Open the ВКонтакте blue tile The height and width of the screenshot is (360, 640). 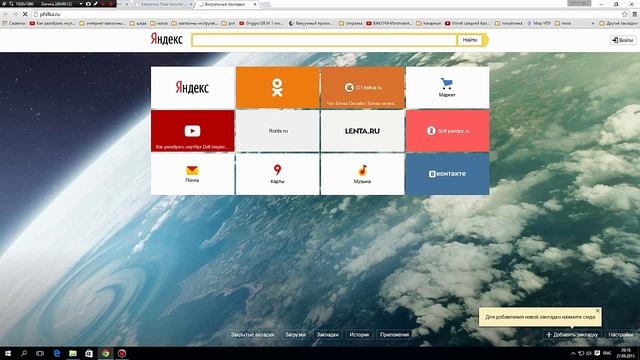tap(447, 174)
